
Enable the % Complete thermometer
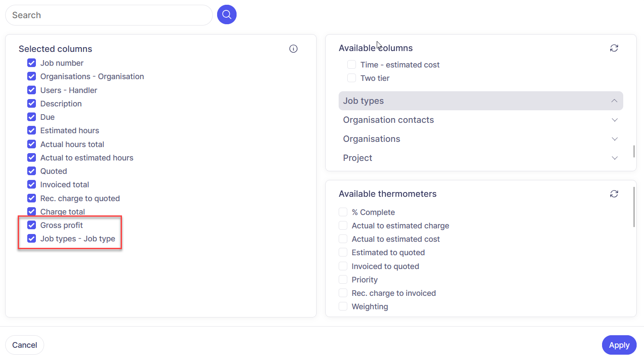pos(343,212)
